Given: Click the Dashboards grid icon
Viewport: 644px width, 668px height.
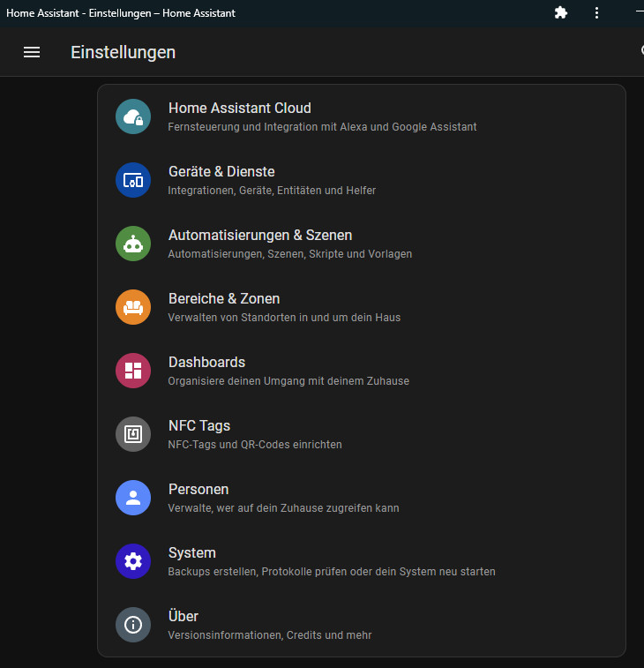Looking at the screenshot, I should [133, 371].
